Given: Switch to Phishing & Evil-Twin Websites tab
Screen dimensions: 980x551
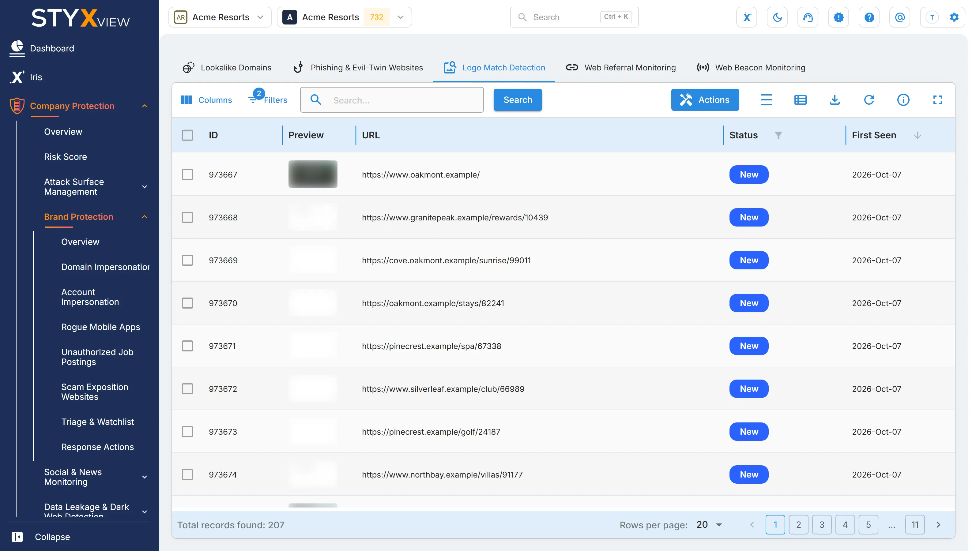Looking at the screenshot, I should 358,68.
